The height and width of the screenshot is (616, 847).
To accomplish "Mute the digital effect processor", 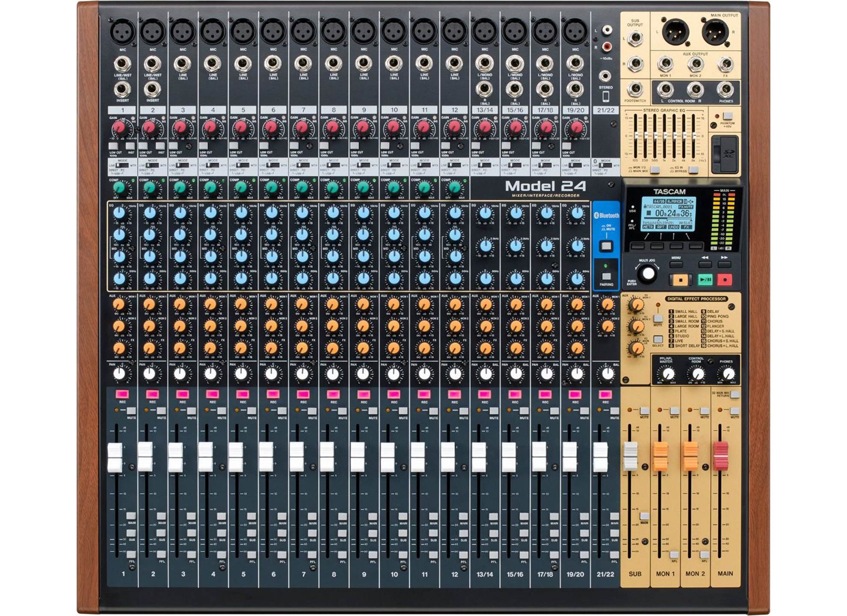I will click(658, 319).
